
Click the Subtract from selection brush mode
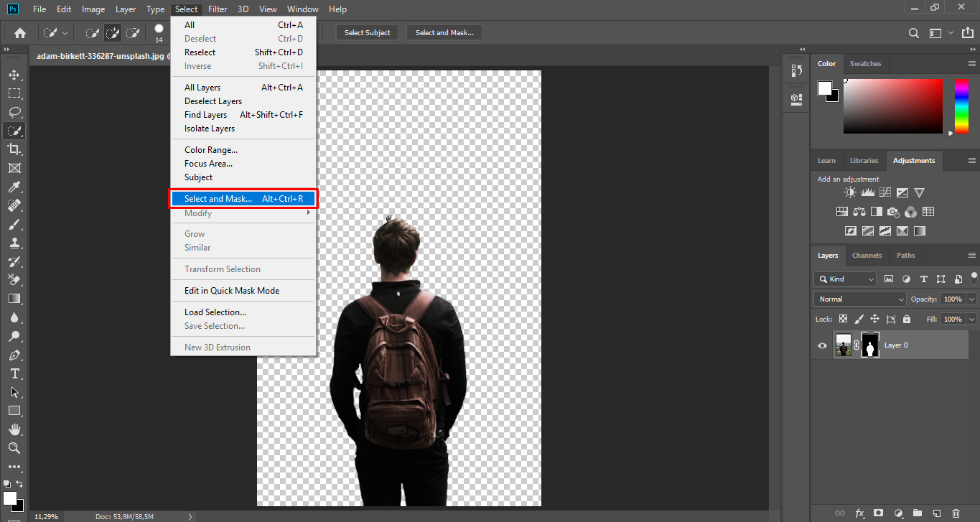pos(133,32)
